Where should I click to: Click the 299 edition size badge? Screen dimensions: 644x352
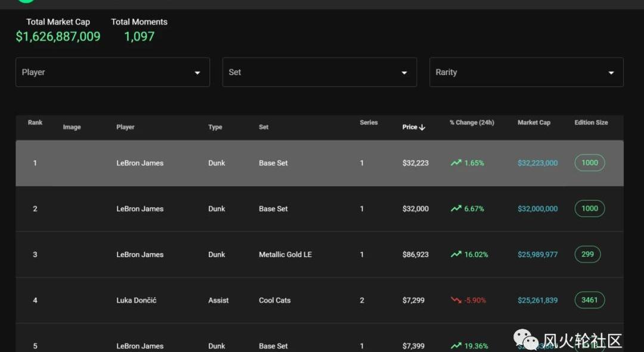[x=588, y=254]
